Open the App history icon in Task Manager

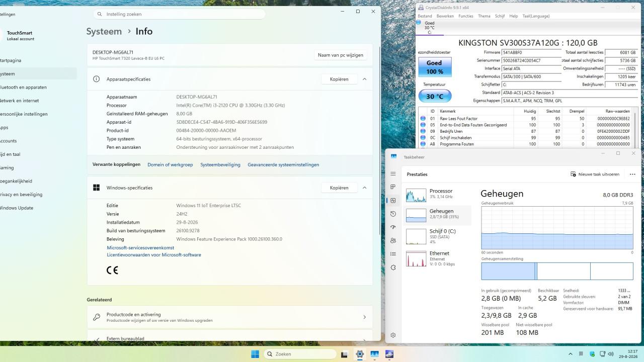tap(393, 214)
